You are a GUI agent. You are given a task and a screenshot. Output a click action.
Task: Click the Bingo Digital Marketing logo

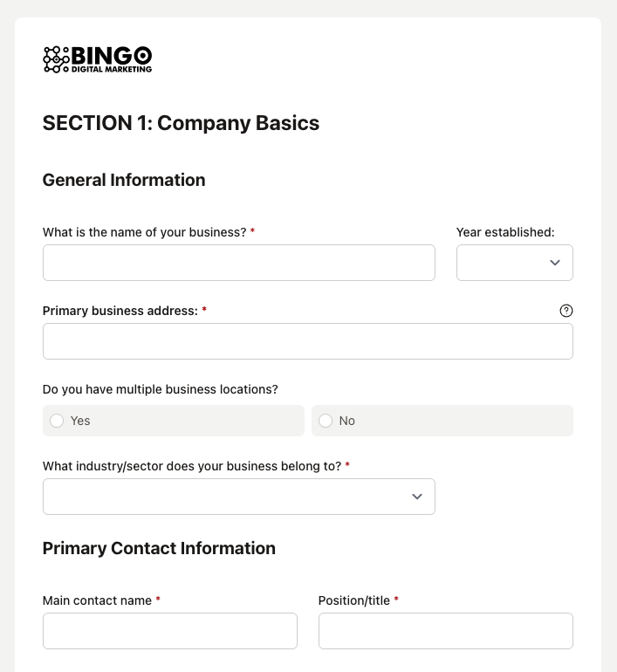[x=98, y=58]
